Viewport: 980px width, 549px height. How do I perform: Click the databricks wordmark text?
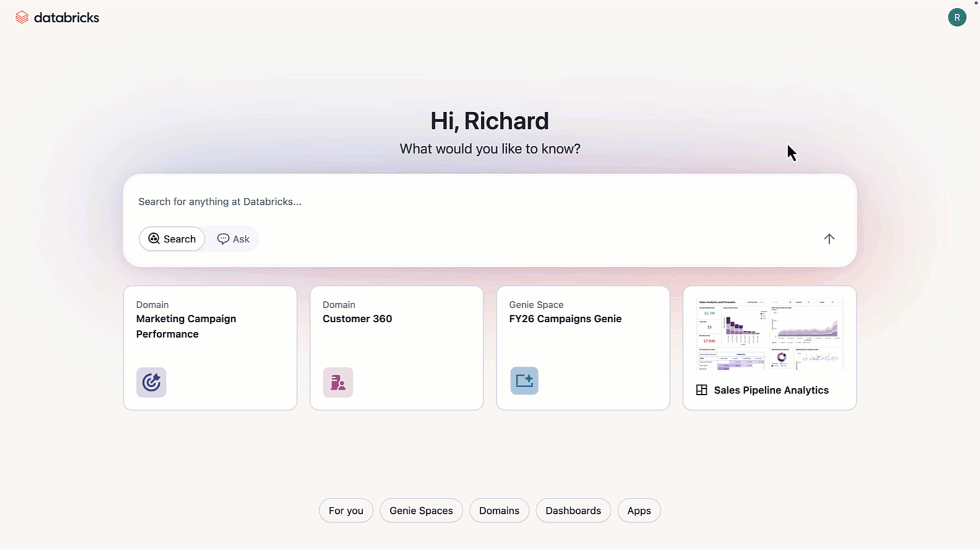[x=66, y=18]
